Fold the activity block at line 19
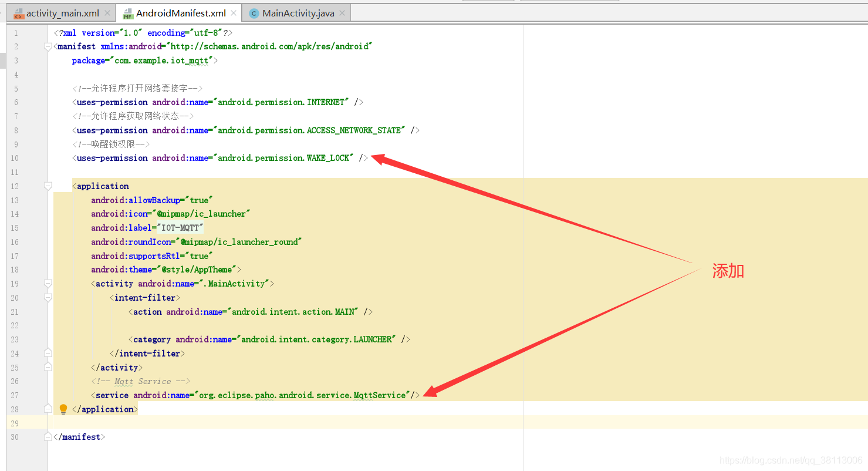This screenshot has width=868, height=471. pos(48,284)
